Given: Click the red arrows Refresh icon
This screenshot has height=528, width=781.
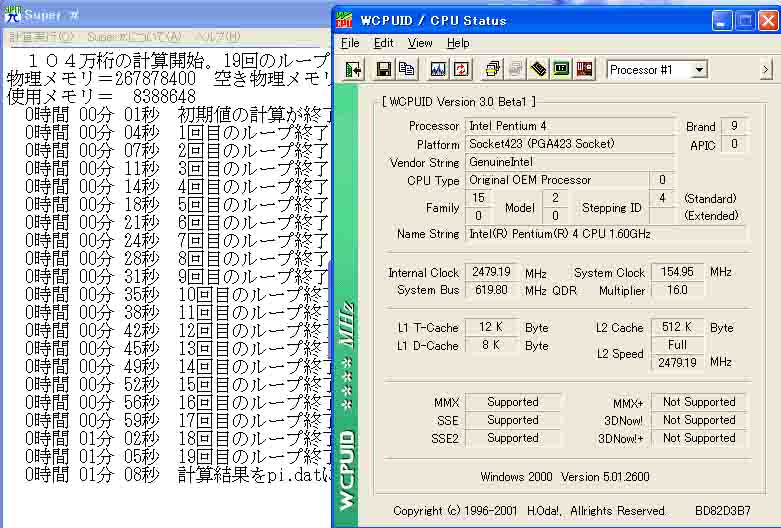Looking at the screenshot, I should click(x=461, y=69).
